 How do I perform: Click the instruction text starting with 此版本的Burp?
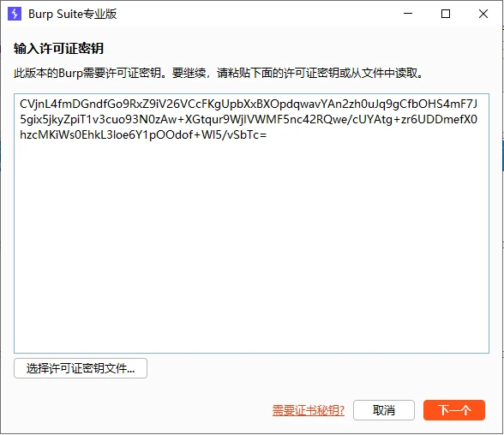tap(219, 73)
